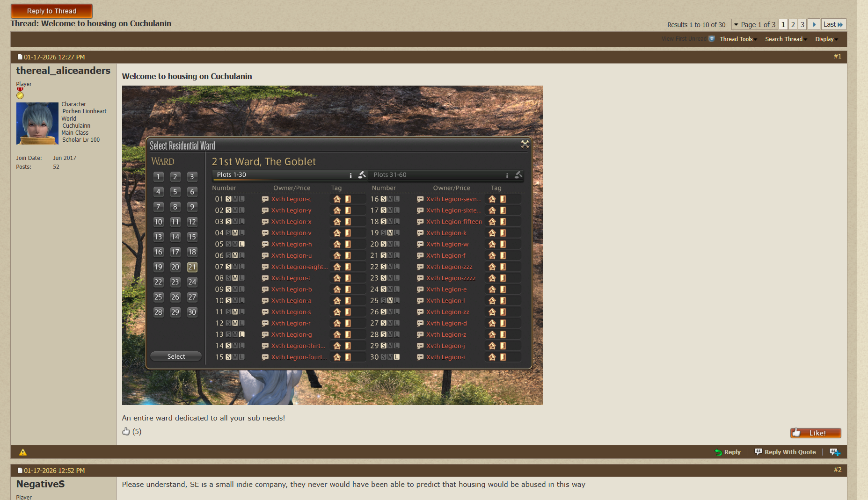This screenshot has width=868, height=500.
Task: Choose ward 30 in the ward grid
Action: (192, 312)
